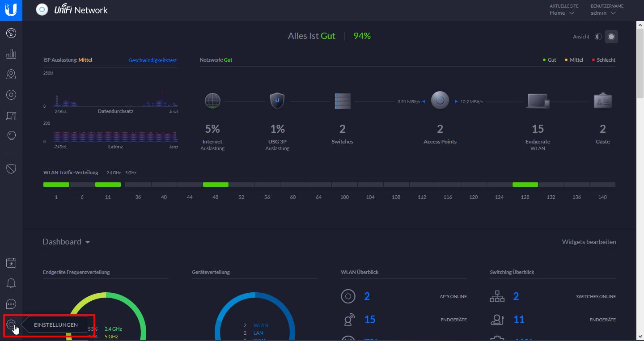Image resolution: width=644 pixels, height=341 pixels.
Task: Click Widgets bearbeiten
Action: point(589,242)
